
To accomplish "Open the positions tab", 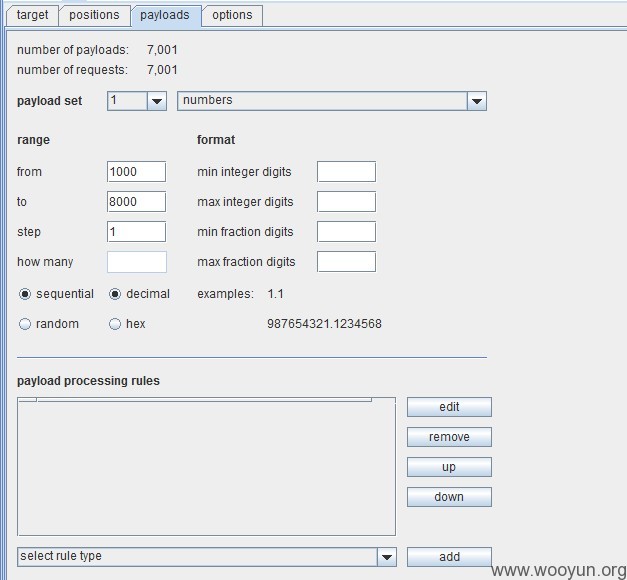I will pos(94,15).
